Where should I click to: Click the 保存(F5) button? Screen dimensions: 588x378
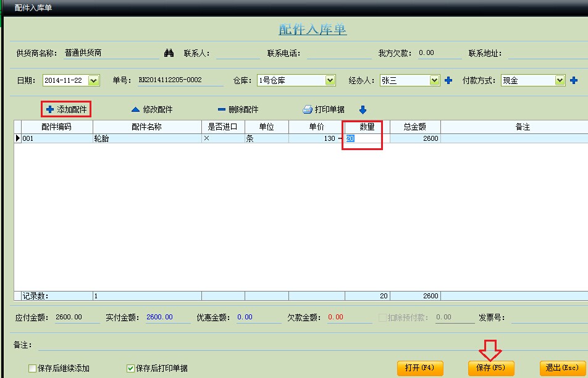coord(491,368)
